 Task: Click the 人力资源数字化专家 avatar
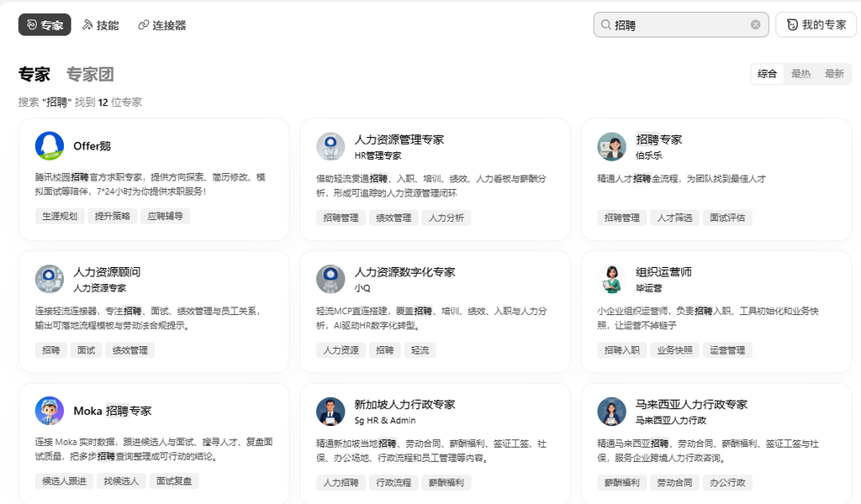coord(330,279)
